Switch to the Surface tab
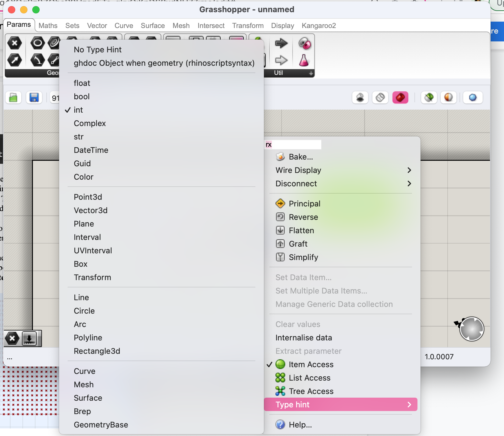Viewport: 504px width, 436px height. point(153,26)
